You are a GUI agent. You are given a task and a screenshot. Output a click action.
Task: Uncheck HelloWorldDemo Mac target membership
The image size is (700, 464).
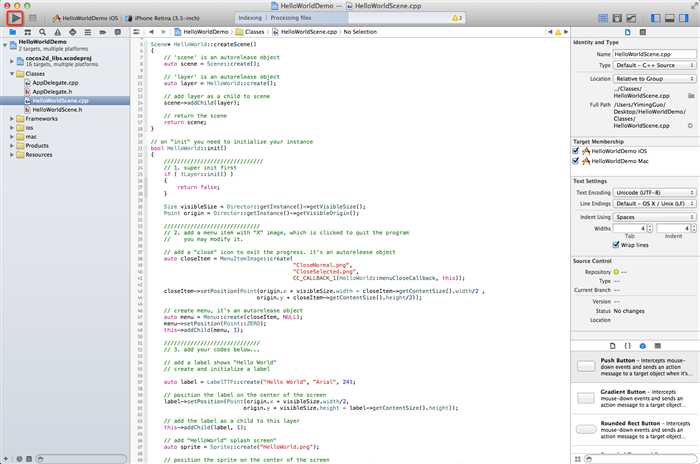tap(576, 161)
